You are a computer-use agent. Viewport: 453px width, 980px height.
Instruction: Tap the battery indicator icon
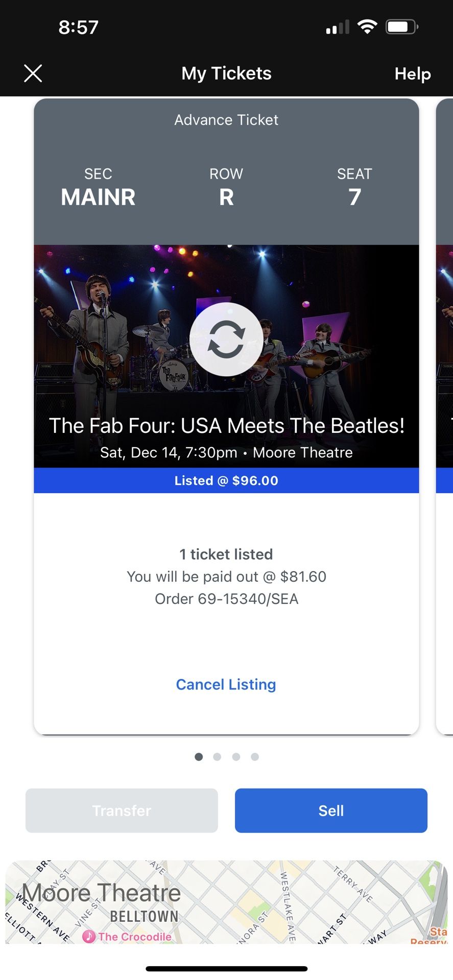402,27
